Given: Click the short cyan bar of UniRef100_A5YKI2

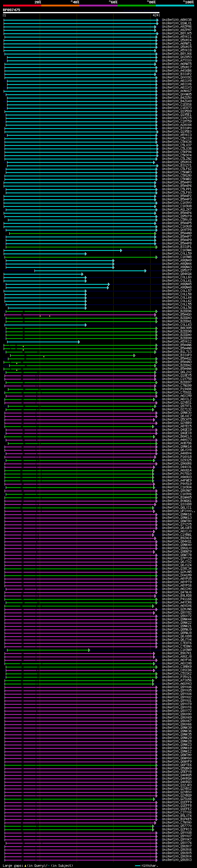Looking at the screenshot, I should coord(43,342).
